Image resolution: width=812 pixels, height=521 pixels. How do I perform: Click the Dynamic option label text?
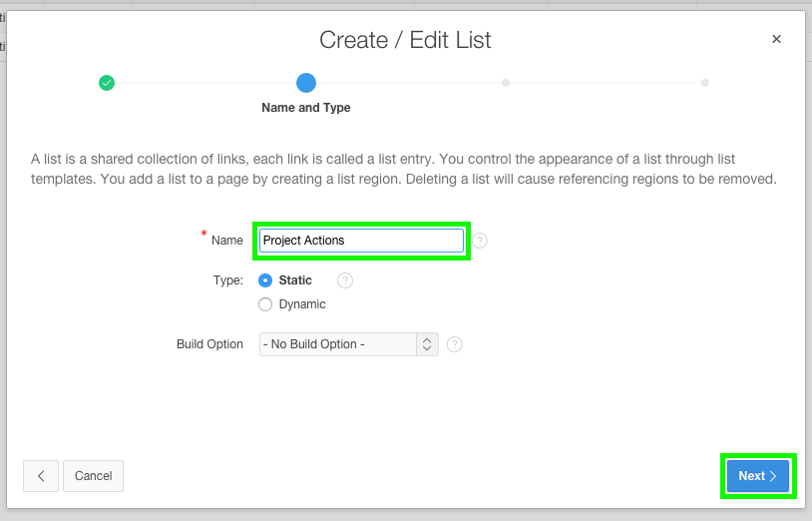click(302, 304)
